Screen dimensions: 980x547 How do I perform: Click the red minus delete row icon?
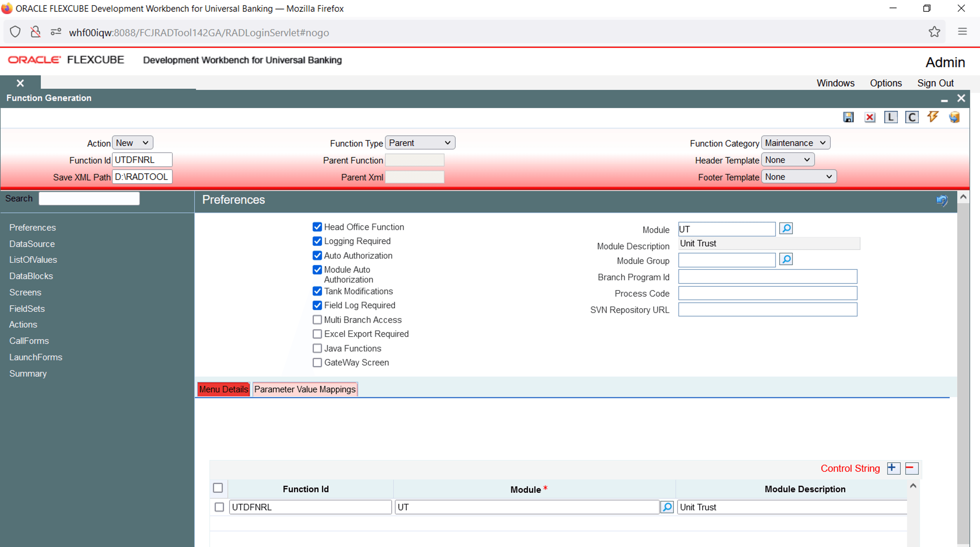click(x=911, y=468)
